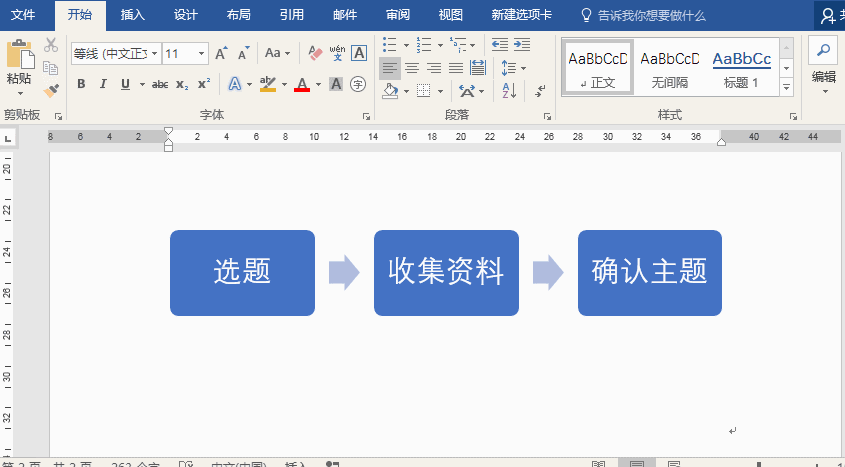Open the font size dropdown
This screenshot has width=845, height=467.
click(x=202, y=53)
